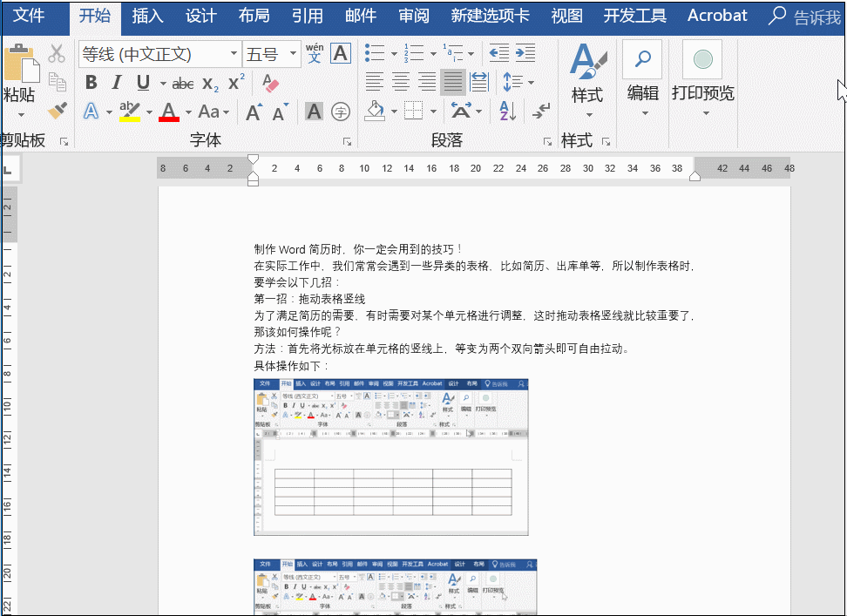Toggle the bulleted list
Screen dimensions: 847x616
point(375,53)
